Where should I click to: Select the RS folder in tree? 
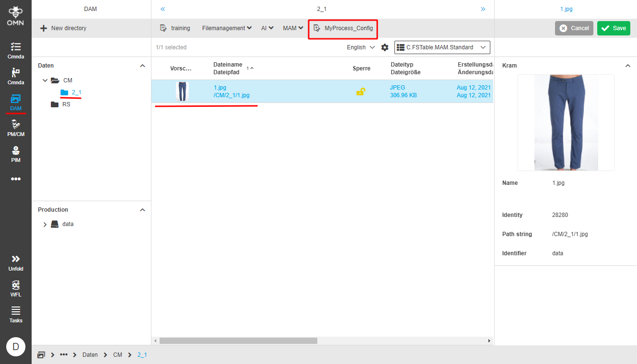(x=66, y=104)
